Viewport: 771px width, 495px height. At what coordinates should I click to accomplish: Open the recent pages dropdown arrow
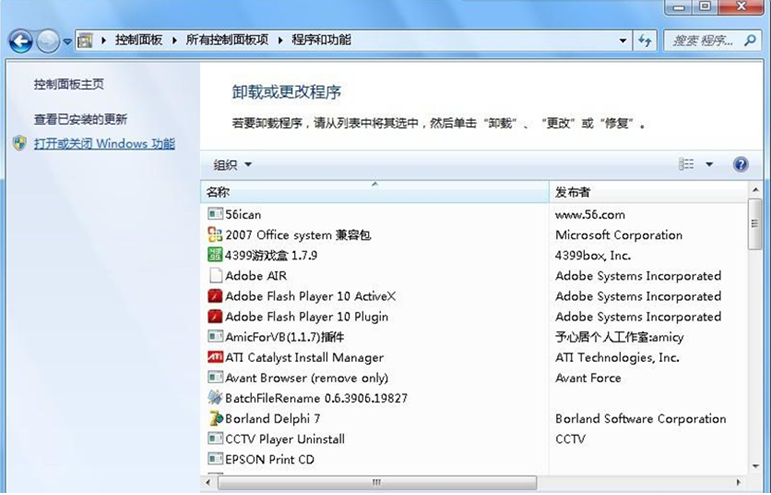pyautogui.click(x=67, y=41)
